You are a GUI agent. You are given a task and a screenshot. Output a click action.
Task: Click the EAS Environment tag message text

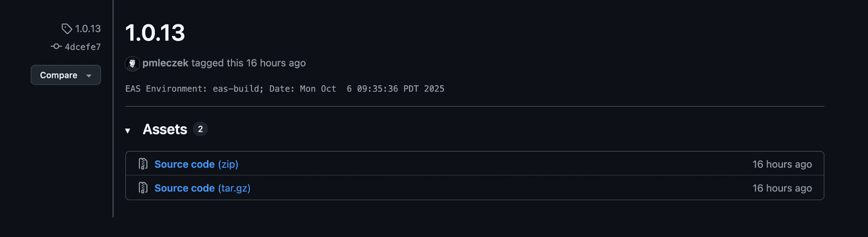(x=284, y=89)
